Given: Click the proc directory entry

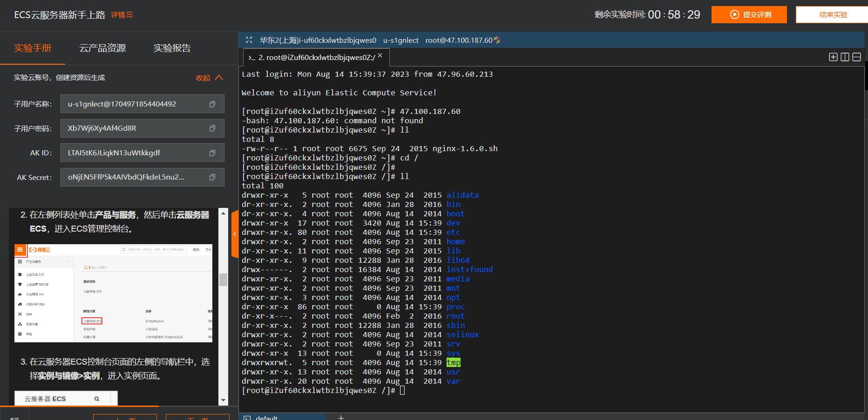Looking at the screenshot, I should [x=455, y=307].
